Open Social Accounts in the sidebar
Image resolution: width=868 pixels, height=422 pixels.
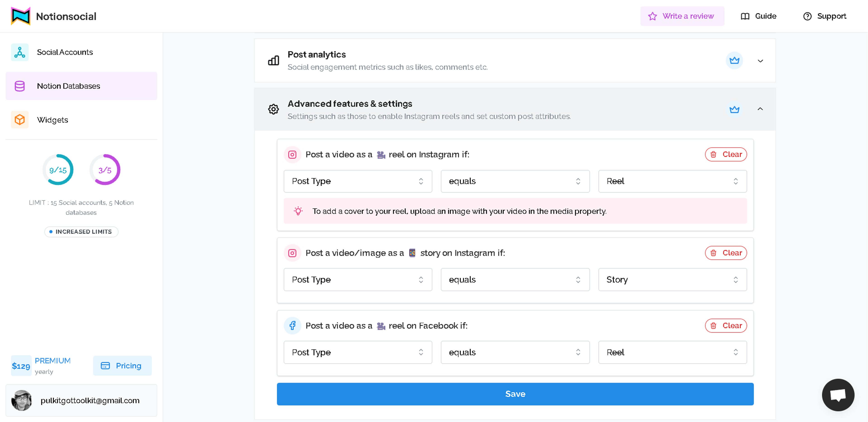(x=65, y=52)
